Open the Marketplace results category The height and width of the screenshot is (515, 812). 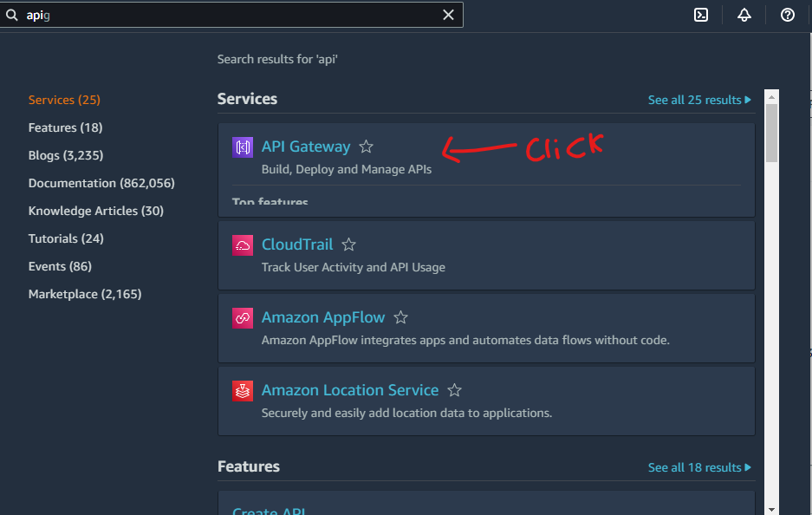tap(85, 294)
